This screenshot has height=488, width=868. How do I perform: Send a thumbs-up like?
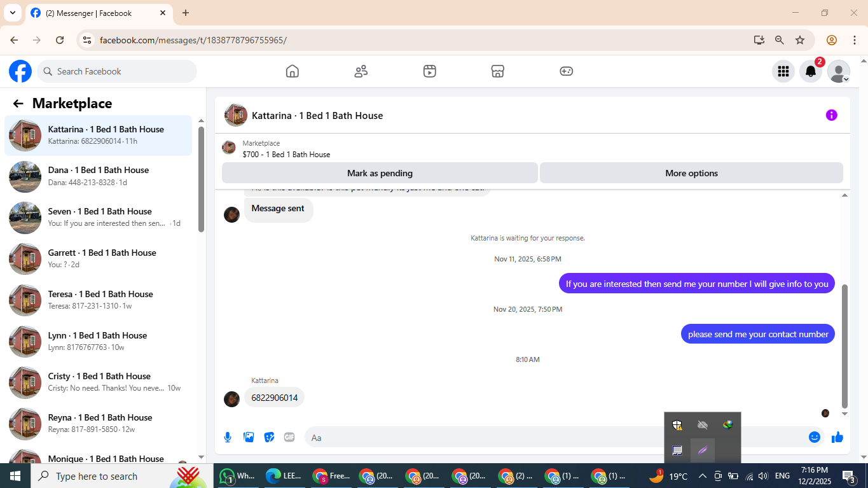(x=837, y=437)
